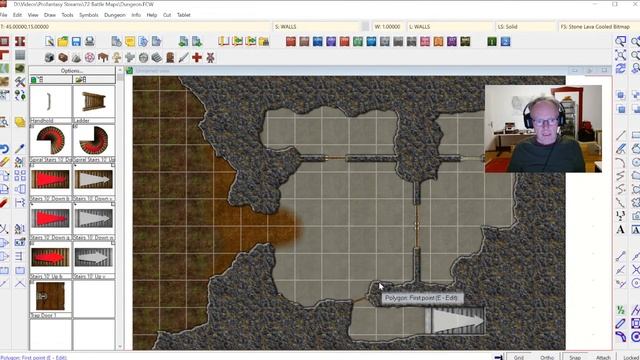Screen dimensions: 640x360
Task: Toggle Ortho mode
Action: (547, 357)
